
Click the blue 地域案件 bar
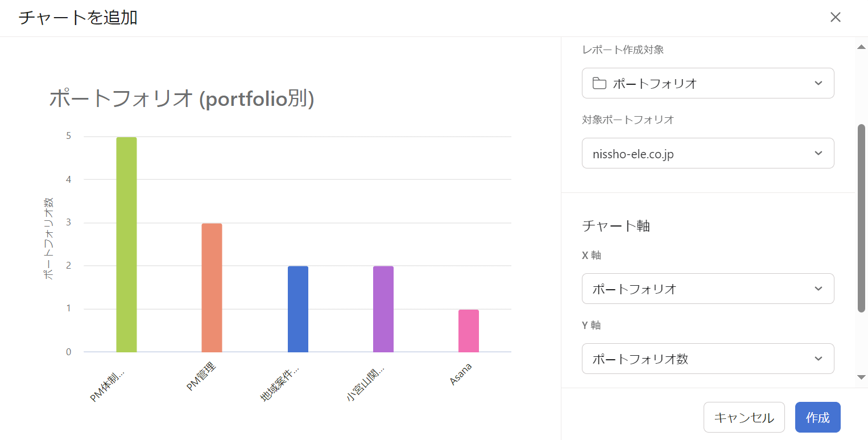coord(297,309)
